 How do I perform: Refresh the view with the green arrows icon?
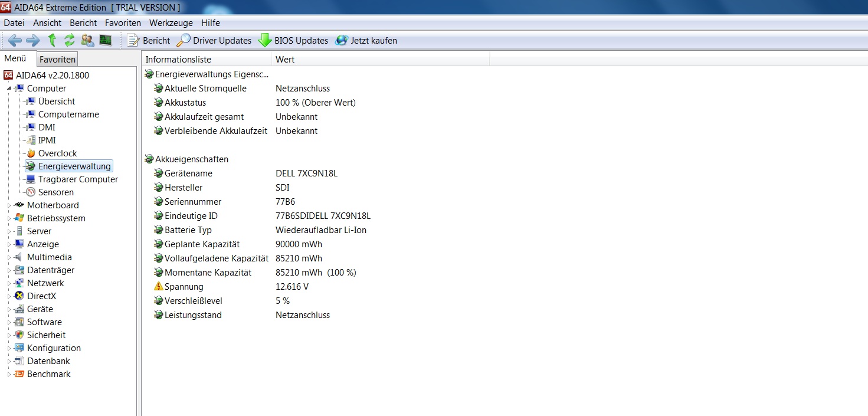tap(70, 40)
